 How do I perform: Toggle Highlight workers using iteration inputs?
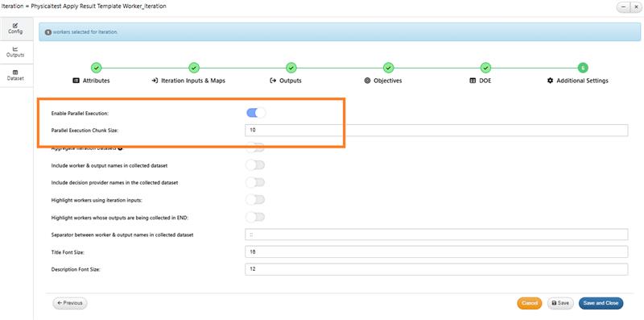[255, 199]
